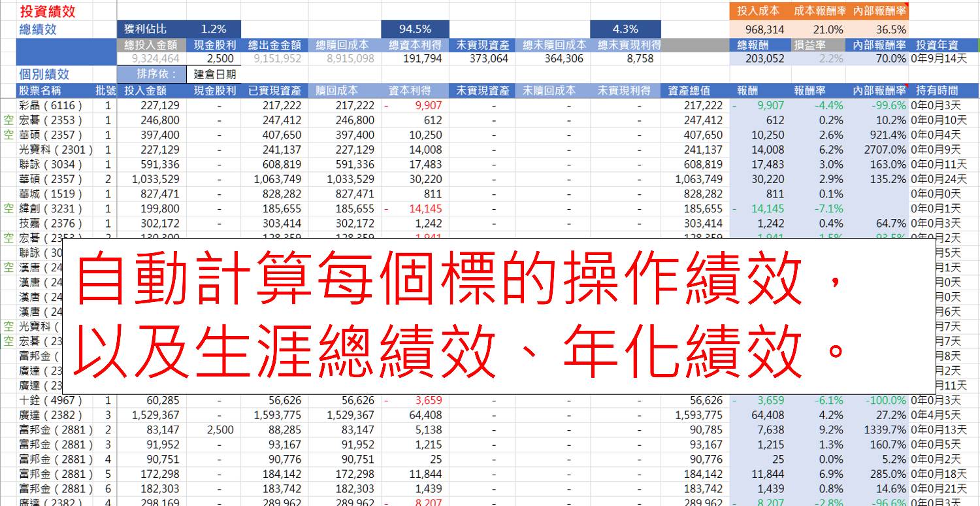Select the 921.4% internal return cell
The width and height of the screenshot is (980, 506).
[888, 135]
